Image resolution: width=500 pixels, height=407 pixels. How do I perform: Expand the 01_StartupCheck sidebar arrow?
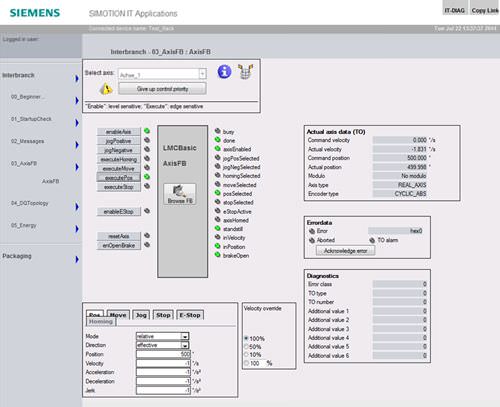pos(77,123)
